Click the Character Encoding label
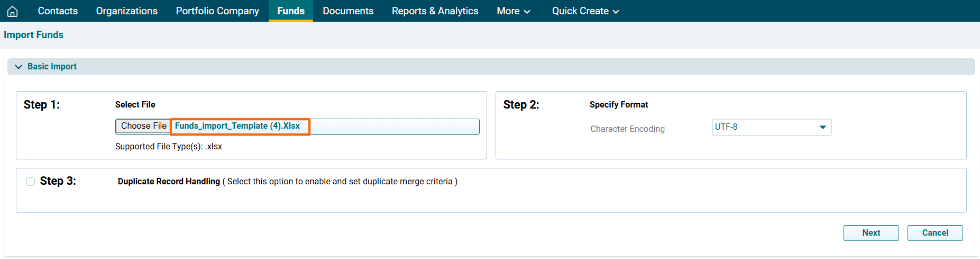 pos(627,129)
